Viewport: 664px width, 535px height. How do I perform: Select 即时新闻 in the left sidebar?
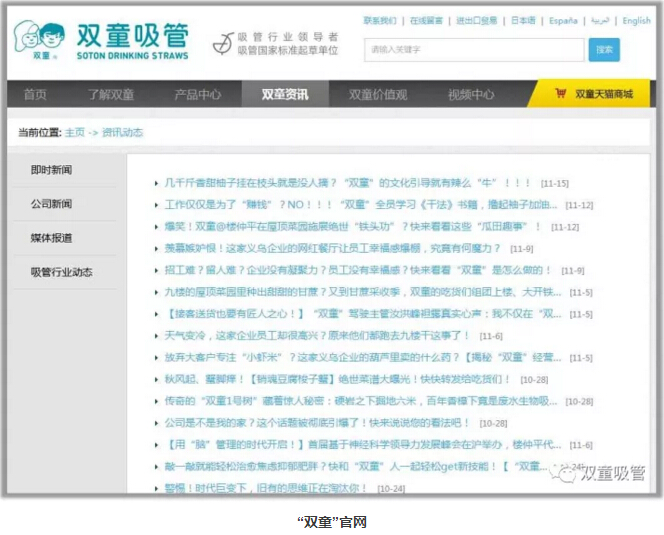51,170
